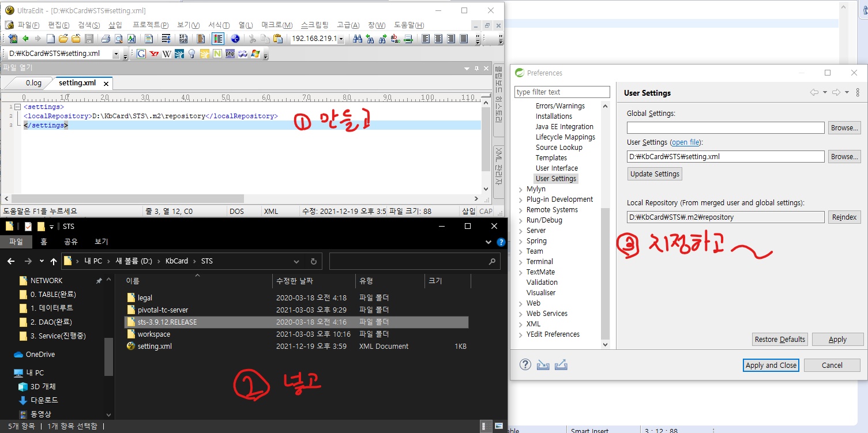868x433 pixels.
Task: Open the 프로젝트(P) menu in UltraEdit
Action: 151,25
